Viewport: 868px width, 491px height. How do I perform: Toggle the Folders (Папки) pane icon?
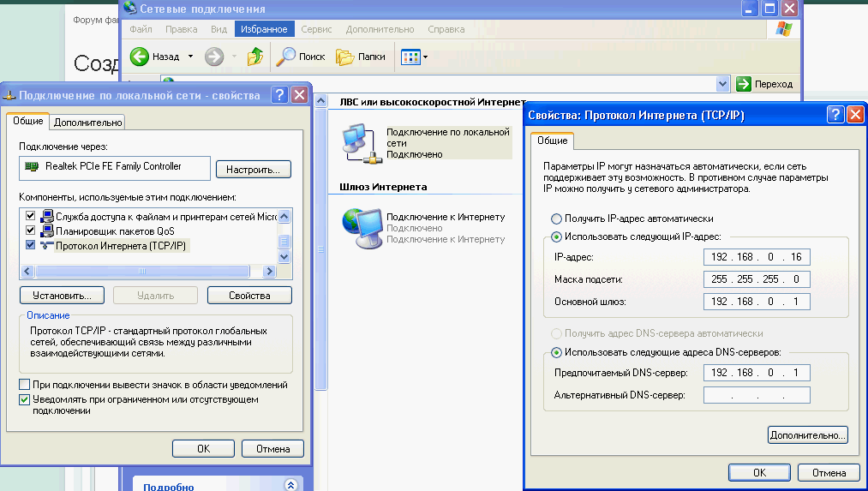(x=344, y=57)
